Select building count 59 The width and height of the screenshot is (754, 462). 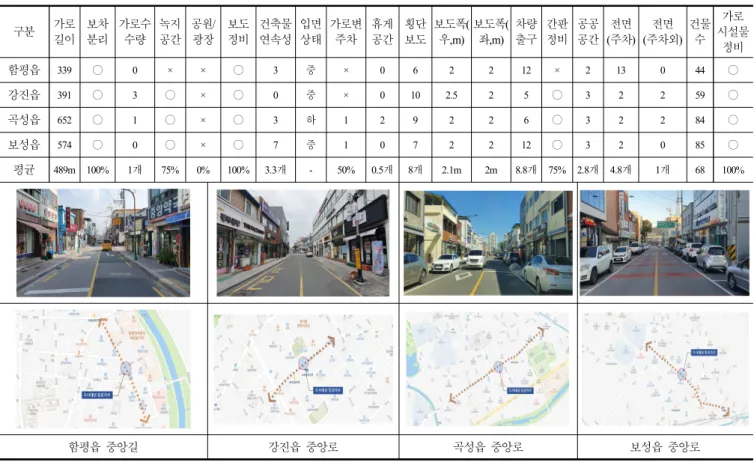[700, 95]
